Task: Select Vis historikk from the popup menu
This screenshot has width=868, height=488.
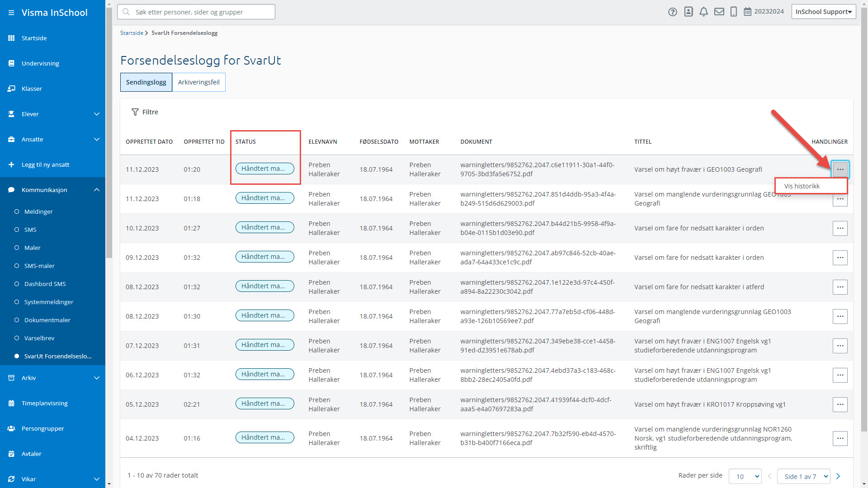Action: [x=811, y=186]
